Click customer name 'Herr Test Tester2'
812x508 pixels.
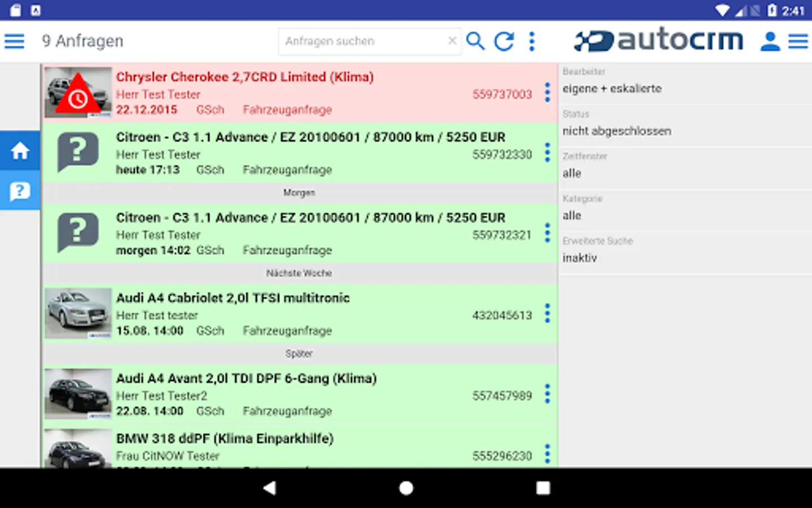pyautogui.click(x=162, y=396)
